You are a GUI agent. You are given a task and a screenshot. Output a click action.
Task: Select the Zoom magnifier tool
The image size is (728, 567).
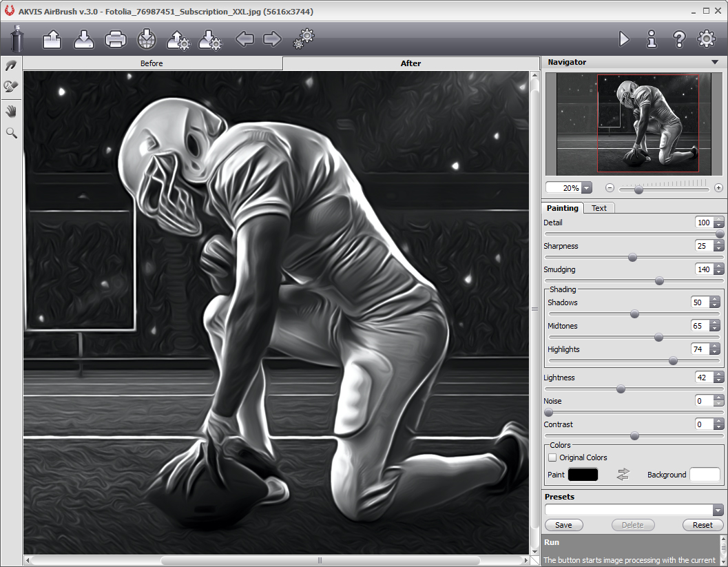click(x=11, y=132)
